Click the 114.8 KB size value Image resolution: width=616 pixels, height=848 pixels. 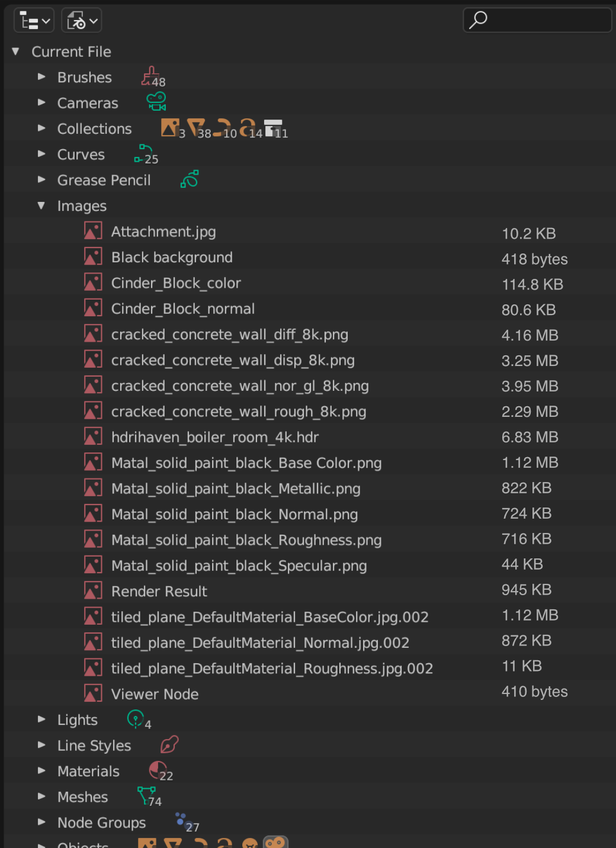pos(532,284)
